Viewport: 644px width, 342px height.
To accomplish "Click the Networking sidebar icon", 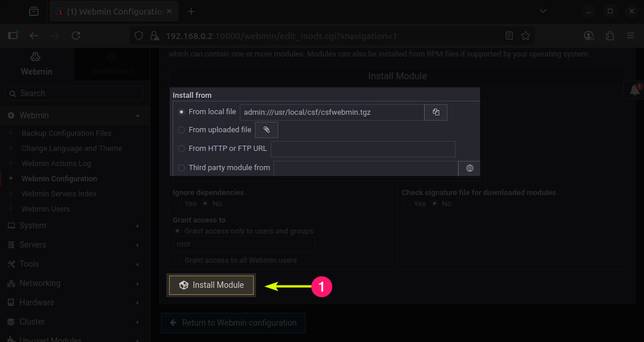I will tap(11, 283).
